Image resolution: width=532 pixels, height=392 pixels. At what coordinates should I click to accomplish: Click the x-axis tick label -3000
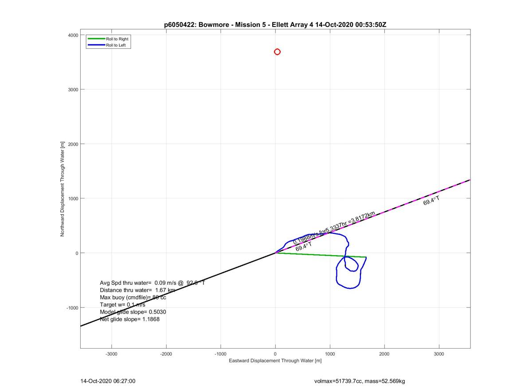tap(112, 354)
